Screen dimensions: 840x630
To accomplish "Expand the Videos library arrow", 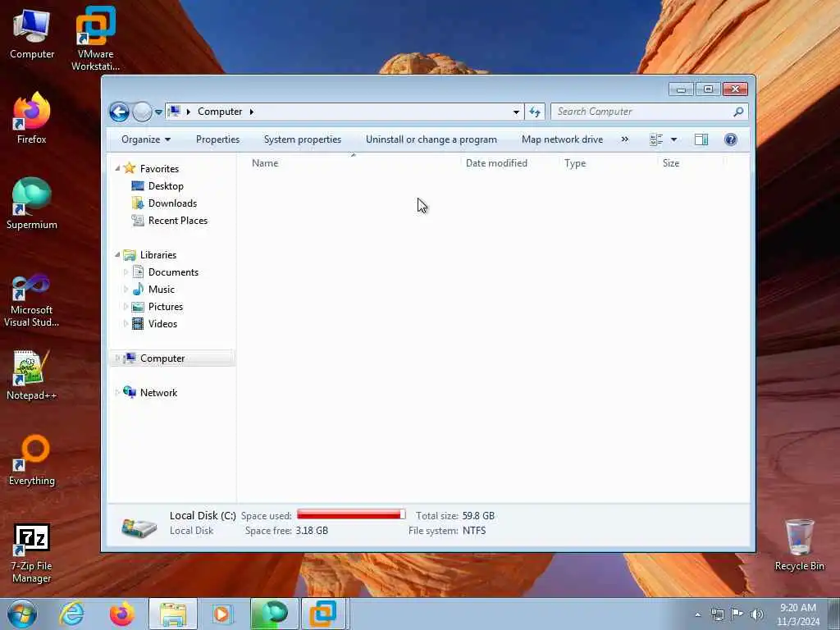I will 126,323.
